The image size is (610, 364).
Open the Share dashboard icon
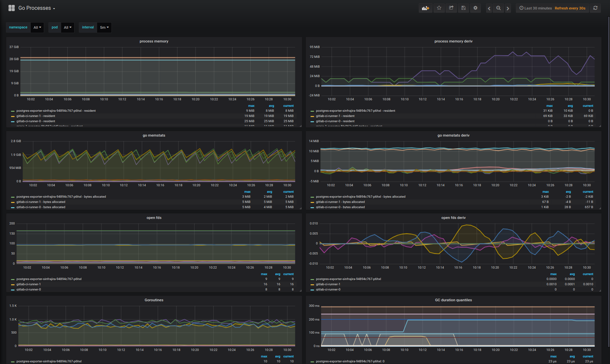(x=451, y=8)
